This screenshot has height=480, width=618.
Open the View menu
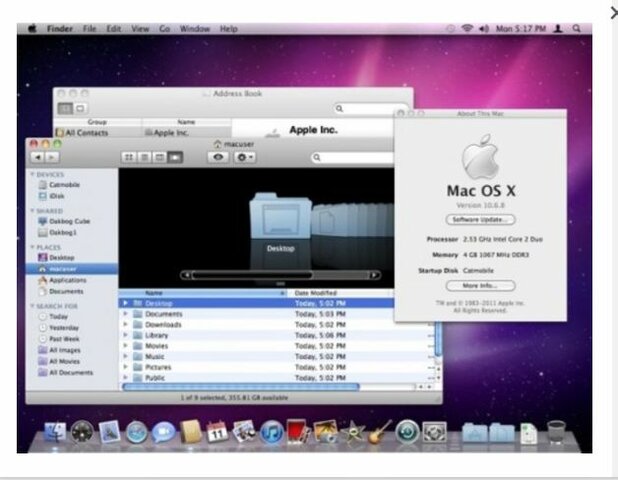[140, 28]
